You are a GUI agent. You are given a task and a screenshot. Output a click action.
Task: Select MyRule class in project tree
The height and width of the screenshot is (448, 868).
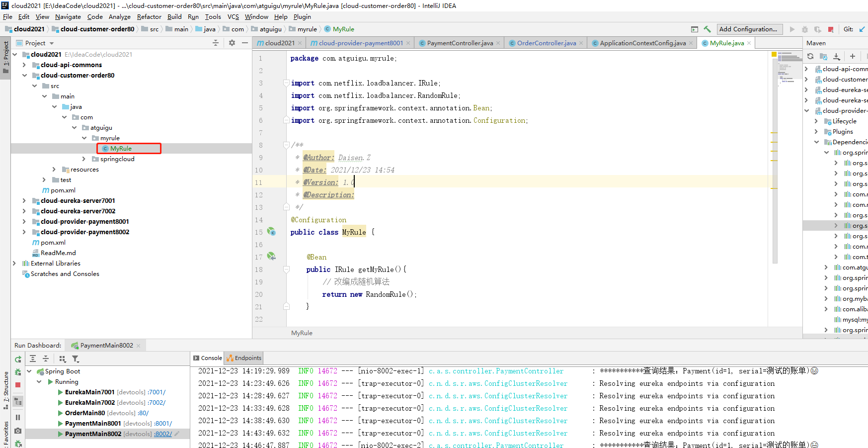(x=121, y=149)
